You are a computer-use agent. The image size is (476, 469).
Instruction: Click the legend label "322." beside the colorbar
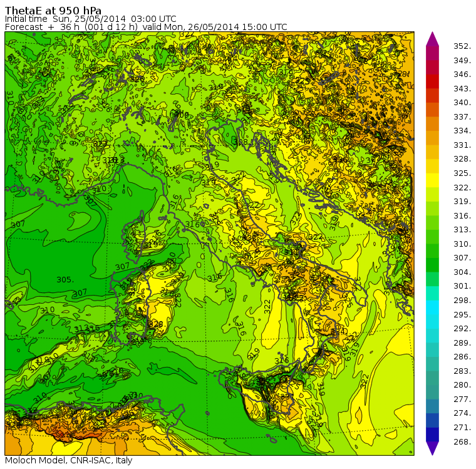point(462,188)
